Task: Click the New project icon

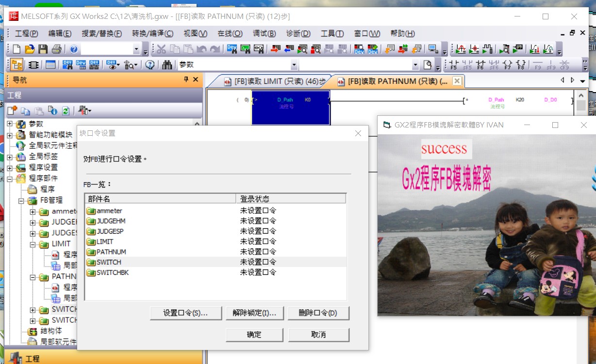Action: pyautogui.click(x=17, y=49)
